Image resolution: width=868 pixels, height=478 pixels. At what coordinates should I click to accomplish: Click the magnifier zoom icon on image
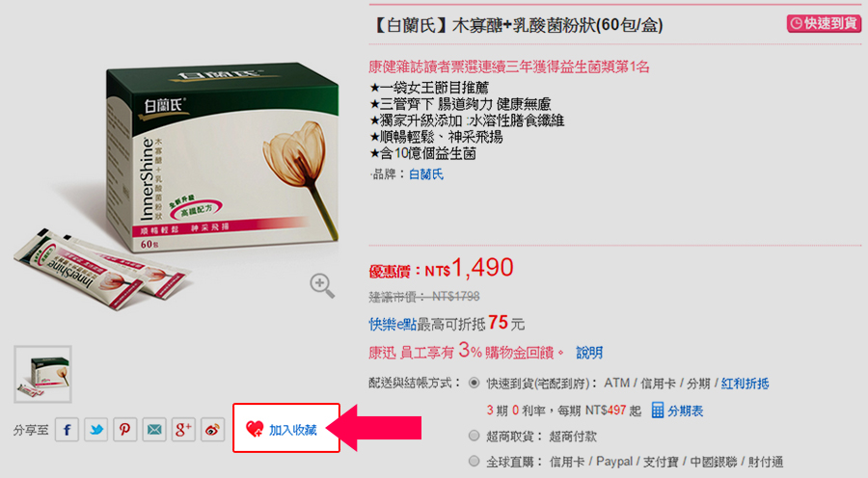[321, 285]
